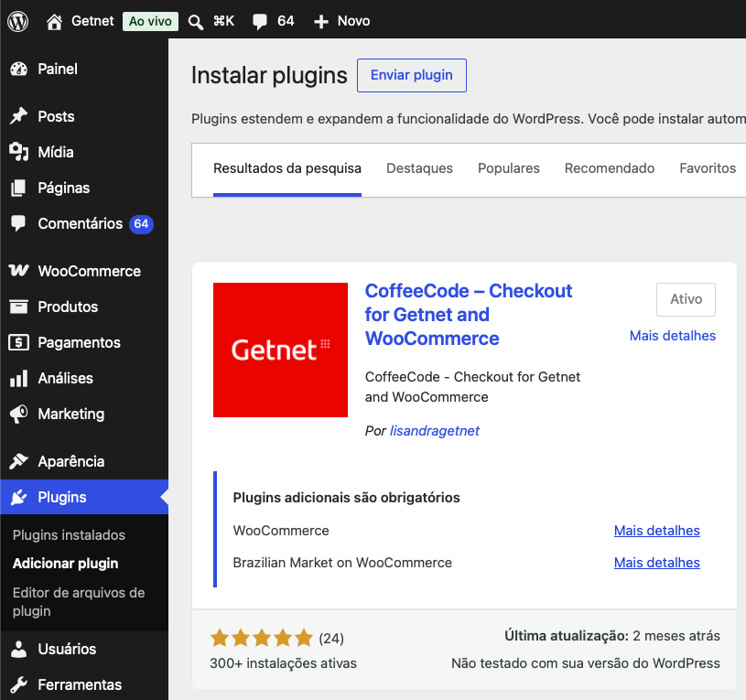Click the ⌘K search shortcut label
This screenshot has height=700, width=746.
(223, 21)
